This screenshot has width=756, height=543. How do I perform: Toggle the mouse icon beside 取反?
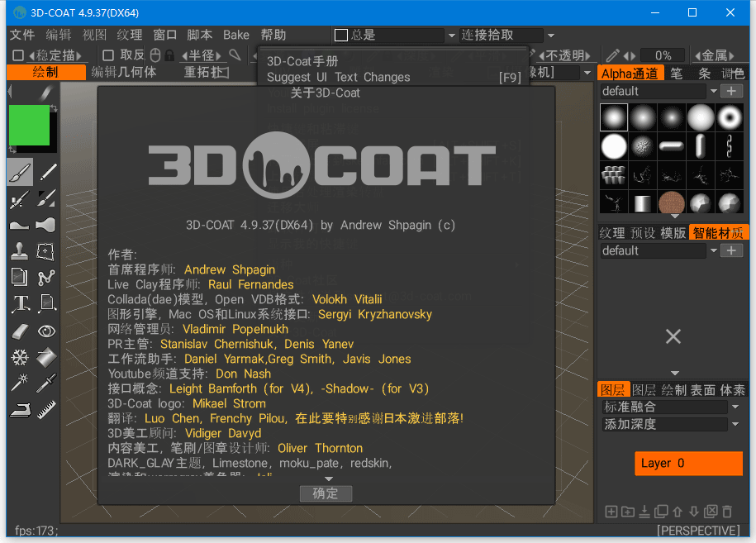tap(155, 55)
